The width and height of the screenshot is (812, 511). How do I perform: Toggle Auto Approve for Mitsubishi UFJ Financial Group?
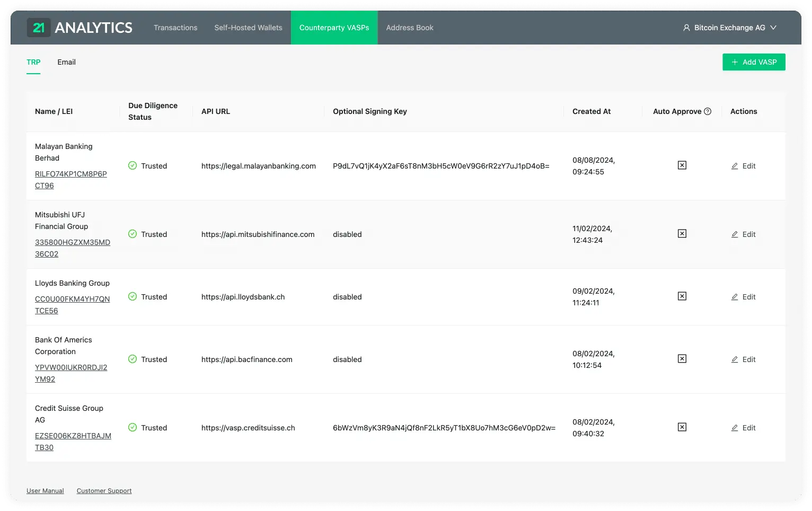coord(682,234)
